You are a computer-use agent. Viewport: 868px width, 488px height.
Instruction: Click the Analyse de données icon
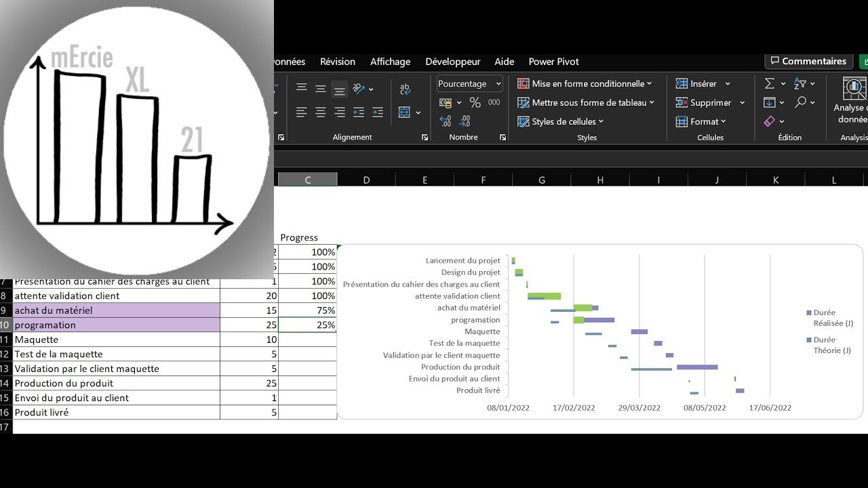coord(854,87)
